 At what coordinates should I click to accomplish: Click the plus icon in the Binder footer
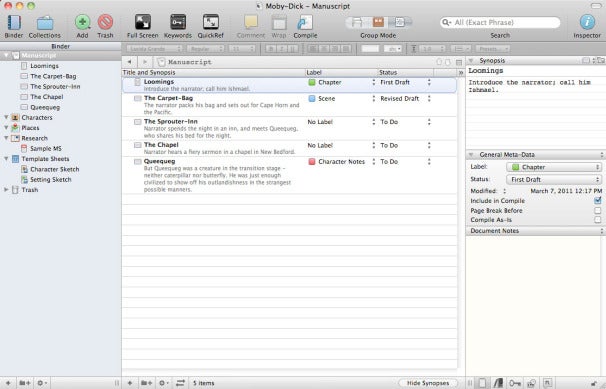tap(8, 383)
